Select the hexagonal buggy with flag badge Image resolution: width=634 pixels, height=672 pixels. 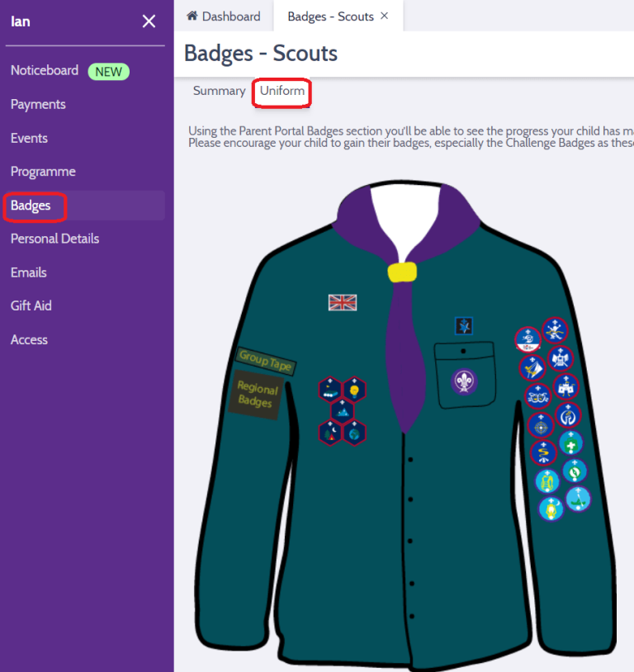[x=329, y=390]
